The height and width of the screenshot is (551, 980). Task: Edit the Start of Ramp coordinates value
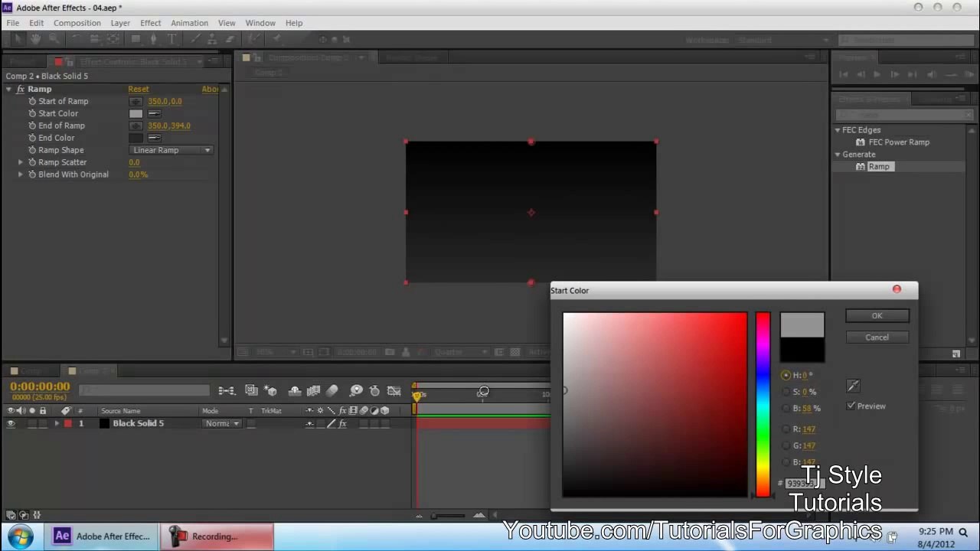[165, 101]
